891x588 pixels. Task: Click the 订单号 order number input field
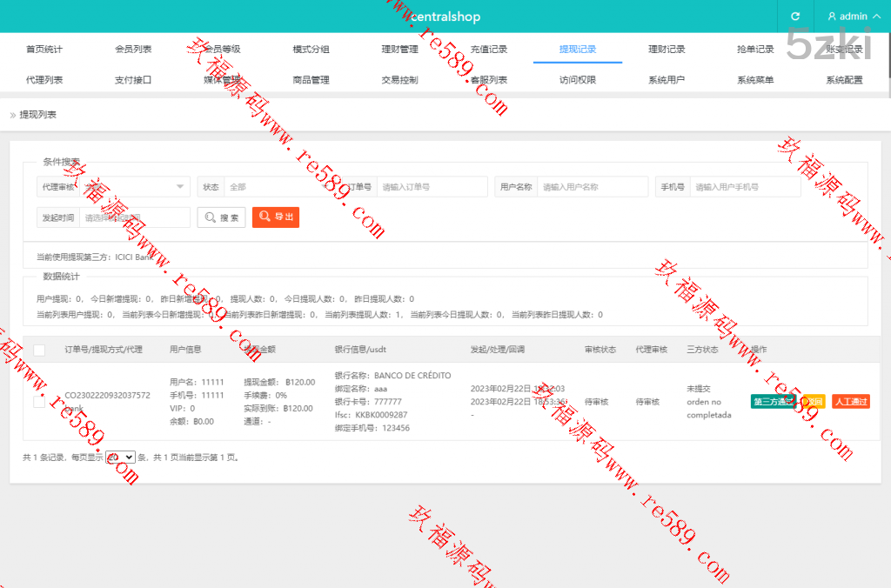coord(432,187)
